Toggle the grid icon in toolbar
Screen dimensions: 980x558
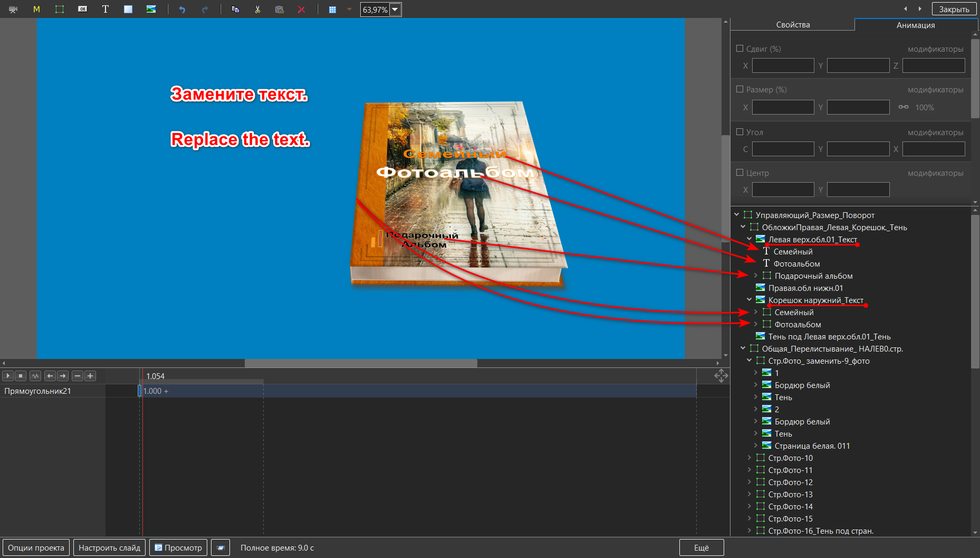point(332,10)
